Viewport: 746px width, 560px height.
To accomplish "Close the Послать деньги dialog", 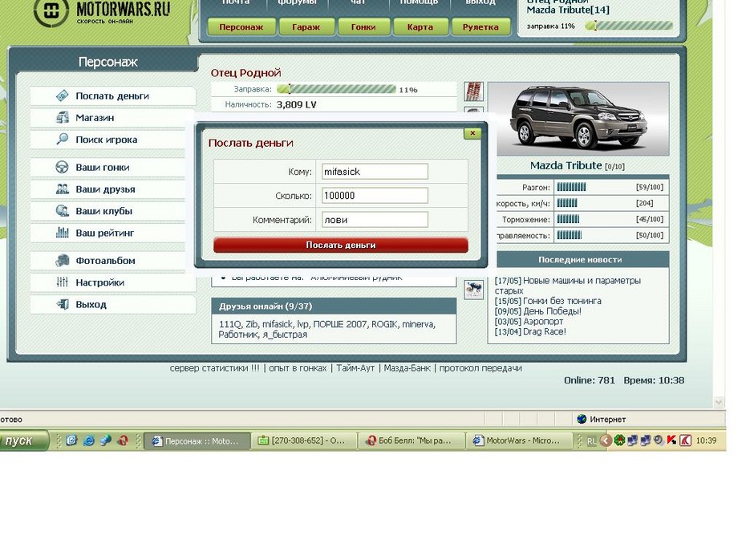I will click(x=472, y=133).
